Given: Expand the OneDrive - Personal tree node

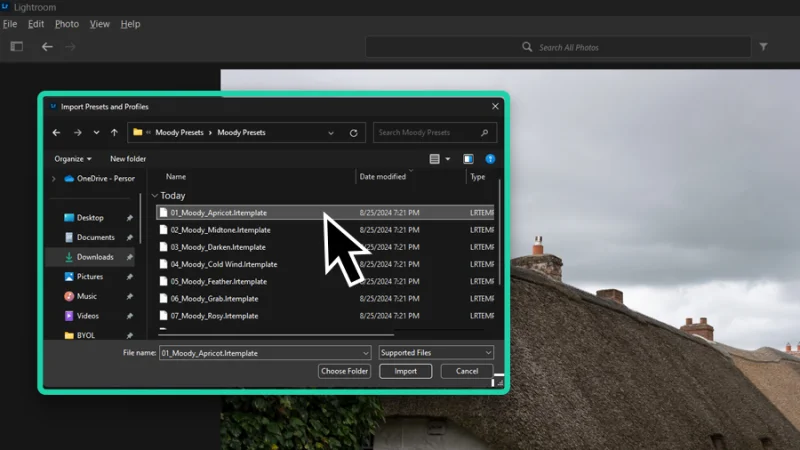Looking at the screenshot, I should pos(54,179).
